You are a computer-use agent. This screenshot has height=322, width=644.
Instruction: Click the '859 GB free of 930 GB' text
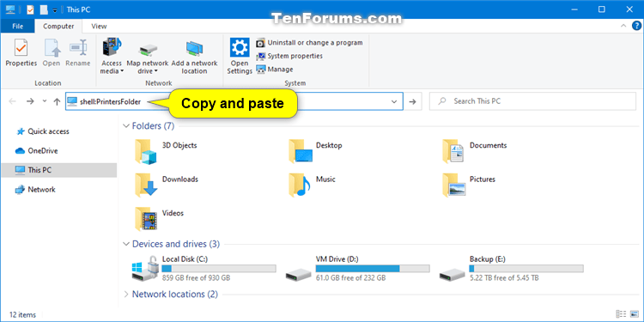click(x=196, y=278)
